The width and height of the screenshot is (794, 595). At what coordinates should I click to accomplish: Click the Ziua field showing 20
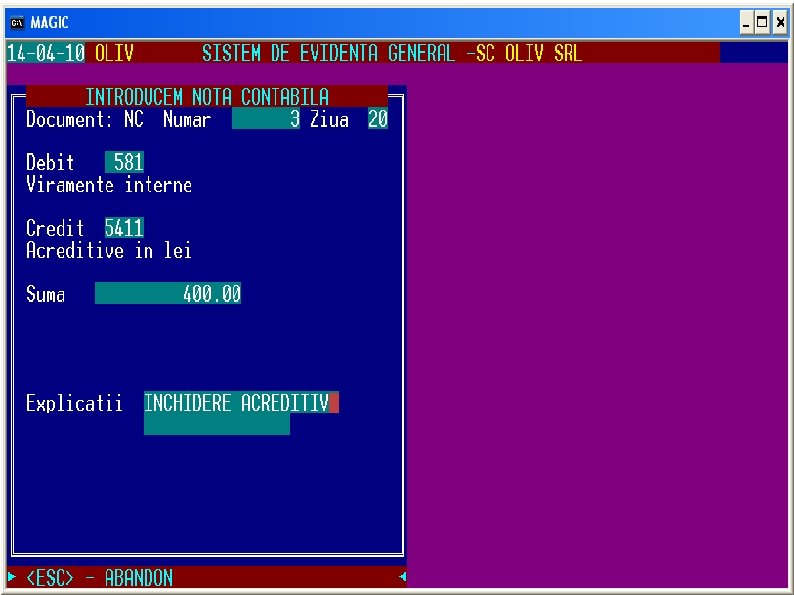[378, 119]
